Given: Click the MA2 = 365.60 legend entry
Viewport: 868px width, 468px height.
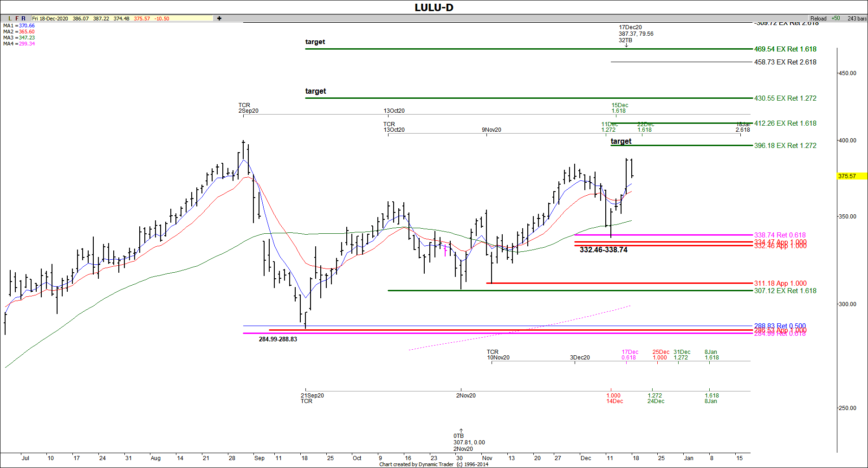Looking at the screenshot, I should tap(19, 32).
